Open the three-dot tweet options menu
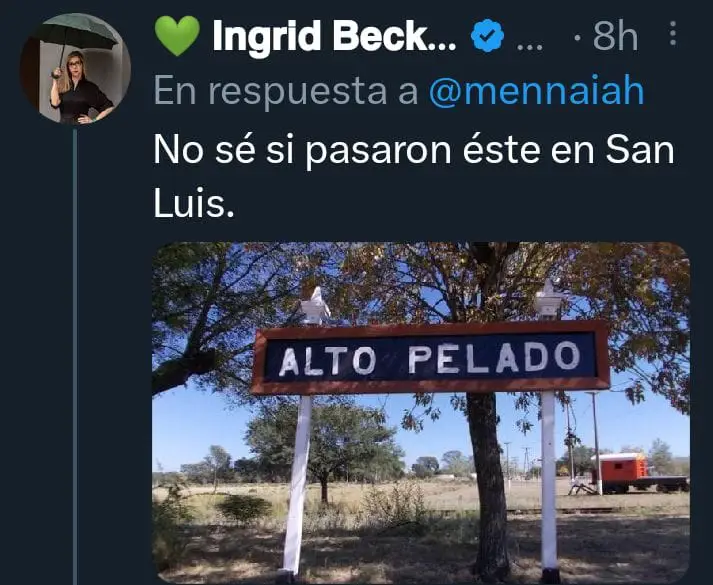The height and width of the screenshot is (585, 713). [673, 34]
